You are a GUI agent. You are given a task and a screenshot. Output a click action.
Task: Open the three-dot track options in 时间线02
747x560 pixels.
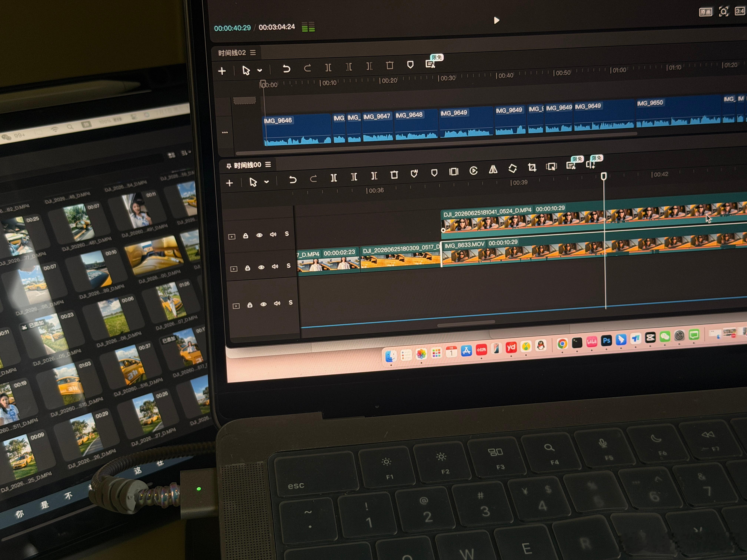click(225, 132)
